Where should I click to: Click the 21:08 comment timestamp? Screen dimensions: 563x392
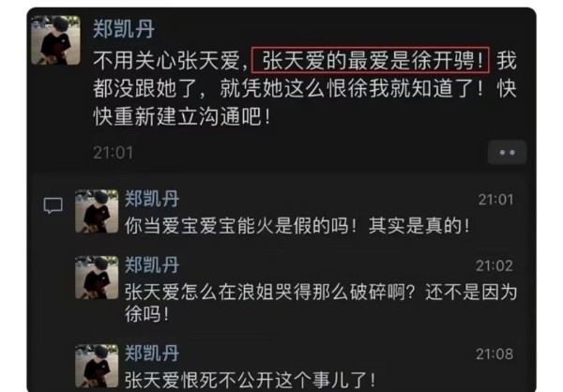click(495, 354)
